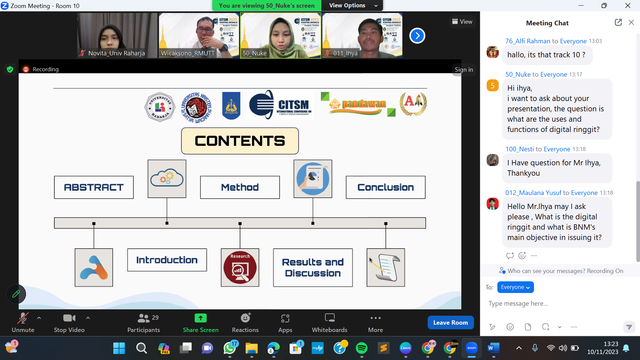Show hidden system tray icons

pos(519,348)
